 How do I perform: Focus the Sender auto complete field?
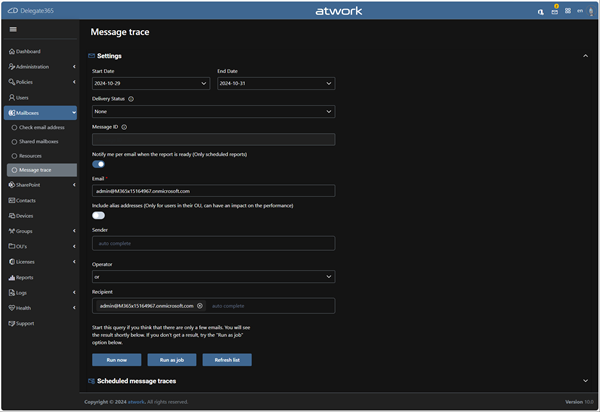(x=214, y=243)
